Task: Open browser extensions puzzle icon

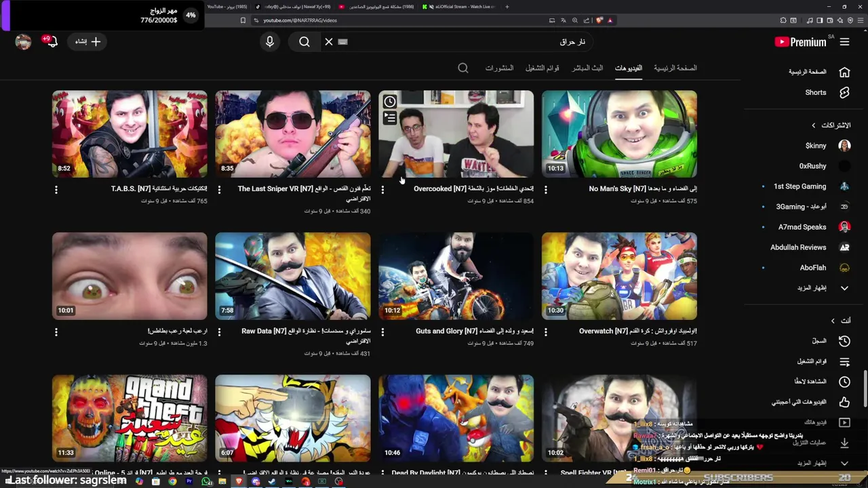Action: tap(783, 20)
